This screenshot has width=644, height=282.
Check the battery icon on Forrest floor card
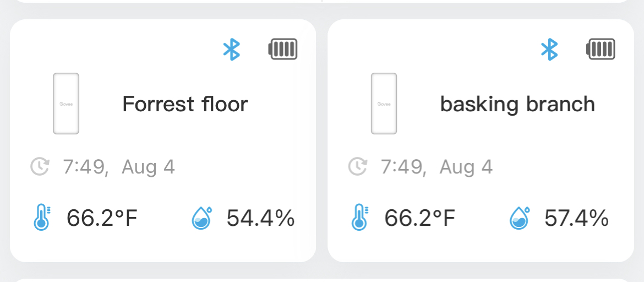(x=282, y=50)
